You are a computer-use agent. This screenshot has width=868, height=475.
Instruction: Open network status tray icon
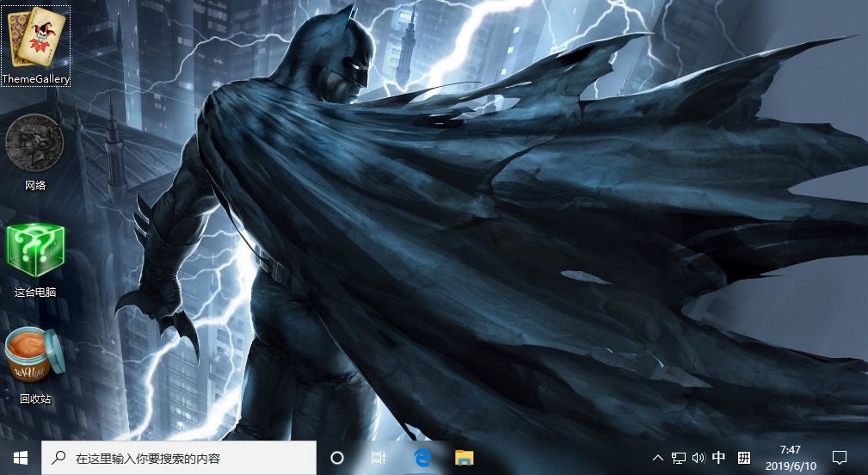tap(678, 458)
